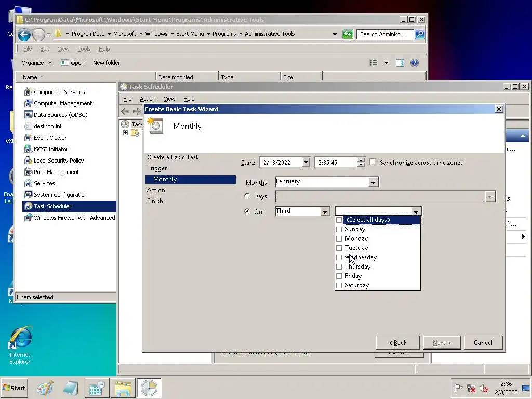Viewport: 532px width, 399px height.
Task: Select iSCSI Initiator shortcut
Action: pyautogui.click(x=46, y=149)
